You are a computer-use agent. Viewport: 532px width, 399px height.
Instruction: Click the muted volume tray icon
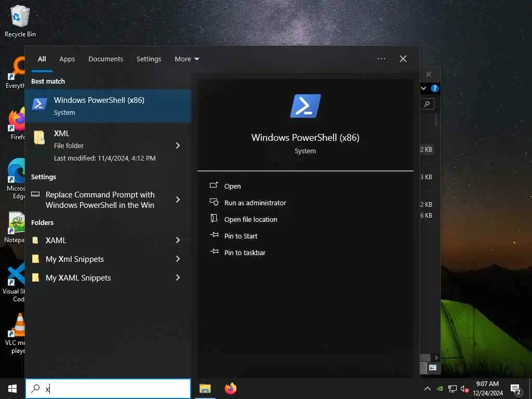pos(464,389)
